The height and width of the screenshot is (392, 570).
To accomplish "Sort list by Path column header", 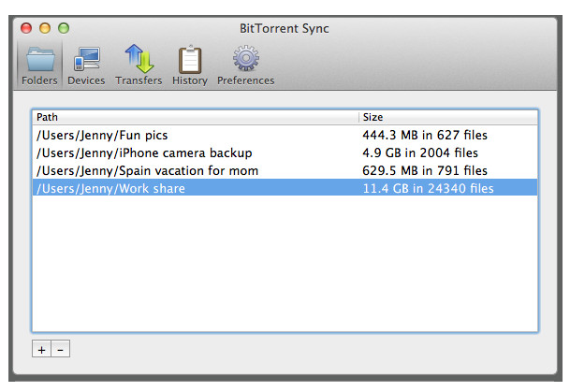I will point(196,118).
